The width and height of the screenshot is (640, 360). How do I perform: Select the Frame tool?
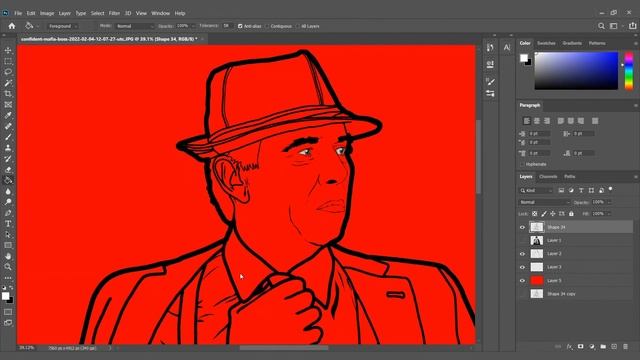[8, 104]
